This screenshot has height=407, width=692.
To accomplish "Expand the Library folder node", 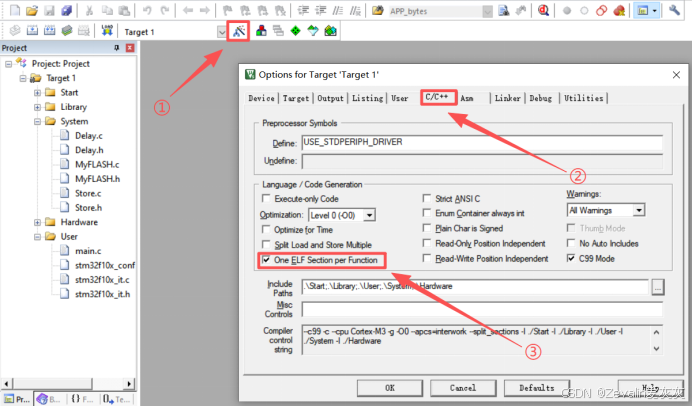I will point(38,107).
